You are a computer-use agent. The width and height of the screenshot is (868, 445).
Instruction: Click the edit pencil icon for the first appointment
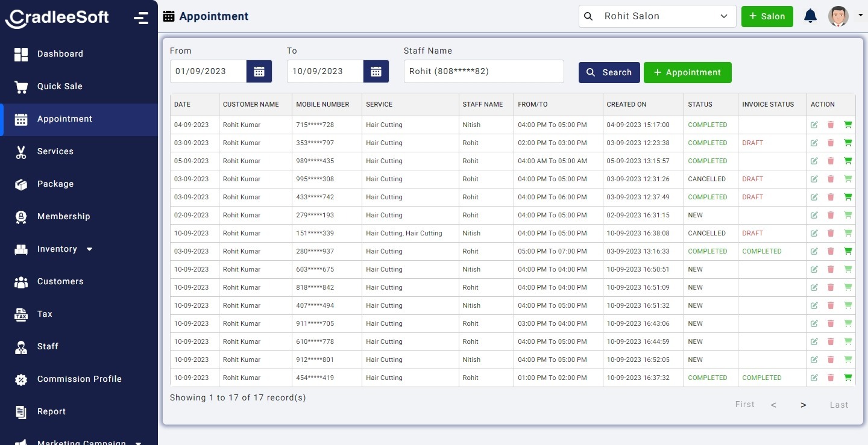tap(814, 125)
